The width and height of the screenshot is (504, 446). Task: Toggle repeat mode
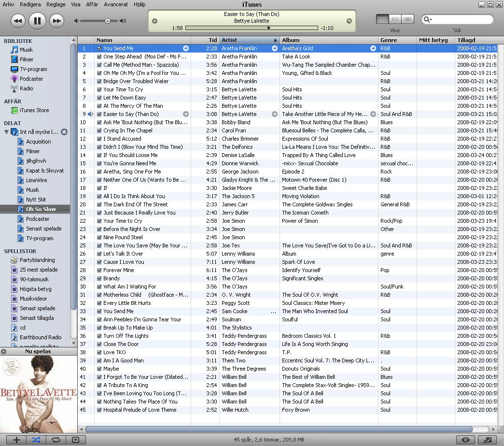click(x=56, y=440)
